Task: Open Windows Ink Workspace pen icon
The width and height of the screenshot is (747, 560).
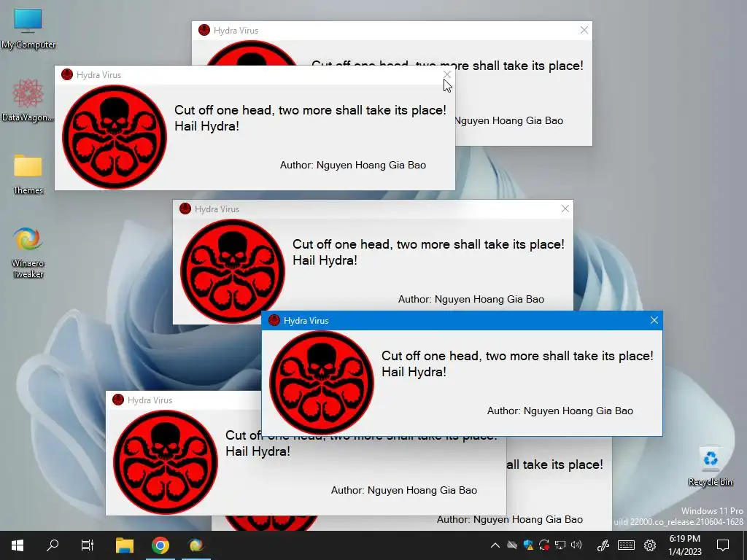Action: click(603, 545)
